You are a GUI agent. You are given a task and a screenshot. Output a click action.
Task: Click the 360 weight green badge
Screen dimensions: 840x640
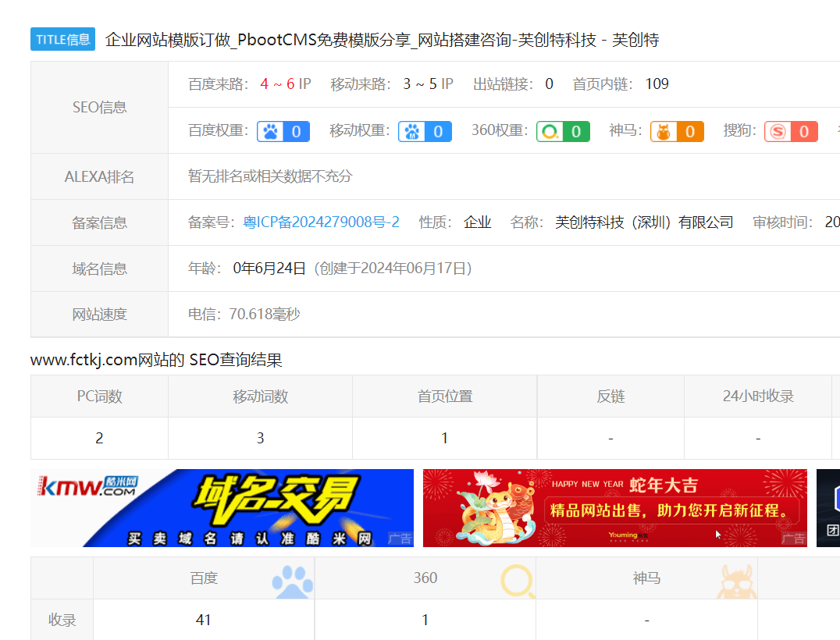(x=563, y=132)
